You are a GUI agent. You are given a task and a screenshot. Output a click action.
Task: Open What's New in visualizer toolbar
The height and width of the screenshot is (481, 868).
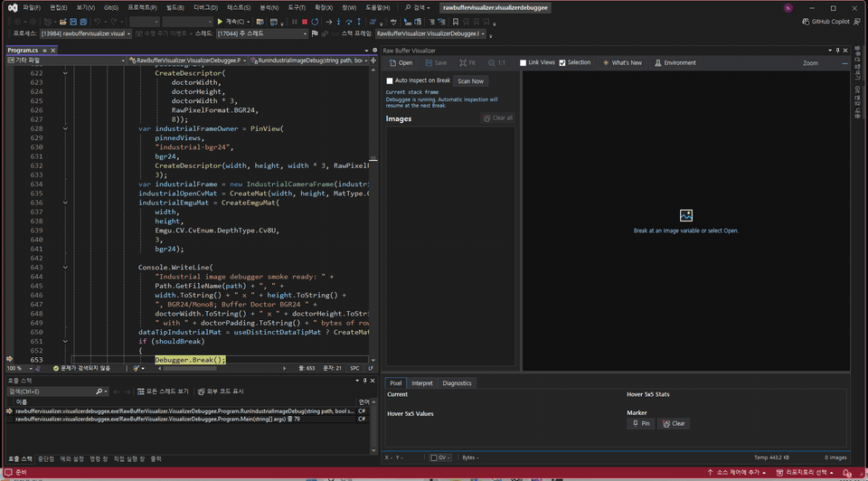(x=622, y=63)
